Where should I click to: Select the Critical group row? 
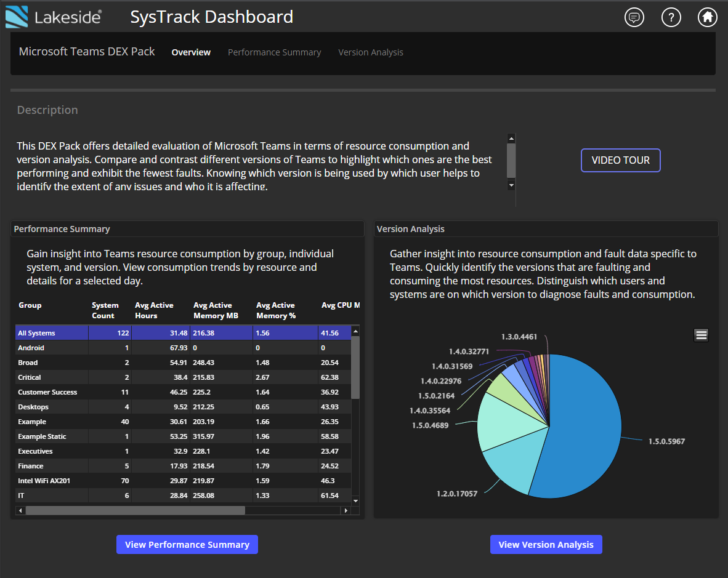point(184,377)
